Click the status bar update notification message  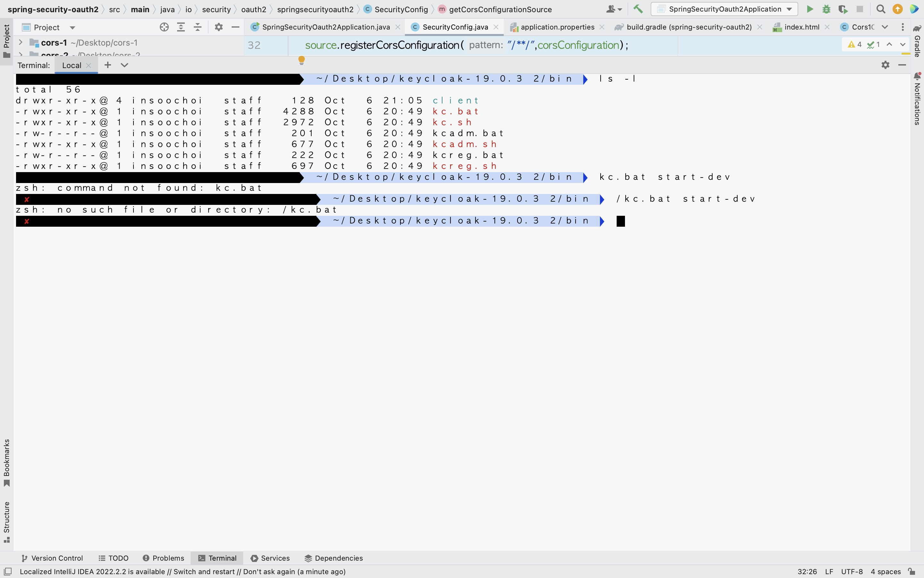pos(183,572)
